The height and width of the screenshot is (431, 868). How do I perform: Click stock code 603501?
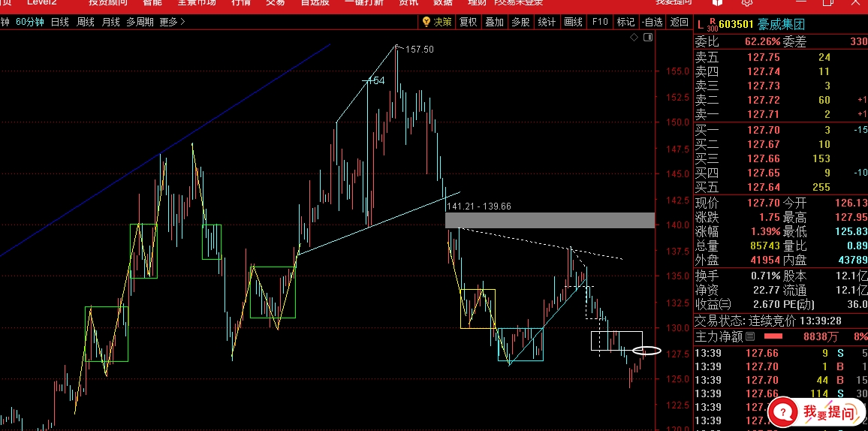737,24
